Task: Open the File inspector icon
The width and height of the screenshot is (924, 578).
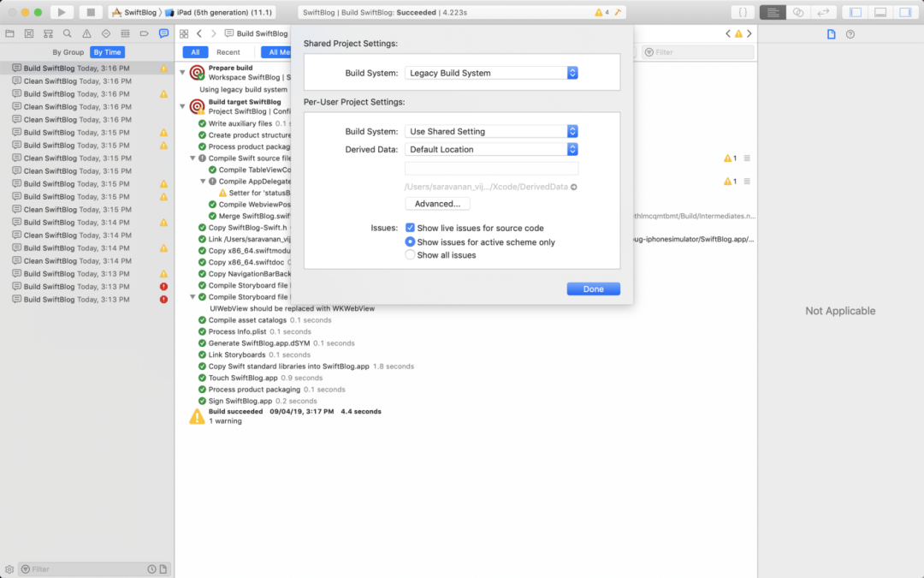Action: pos(831,34)
